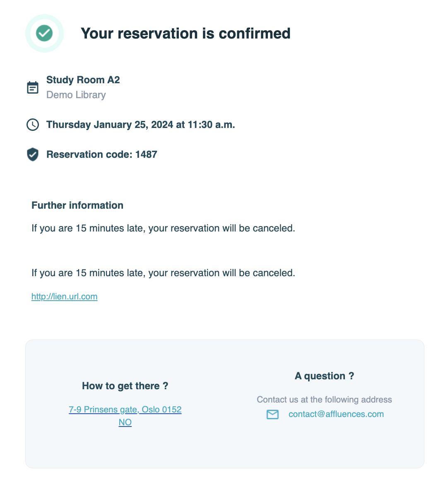Click the 'Your reservation is confirmed' heading
Screen dimensions: 448x482
(x=185, y=33)
